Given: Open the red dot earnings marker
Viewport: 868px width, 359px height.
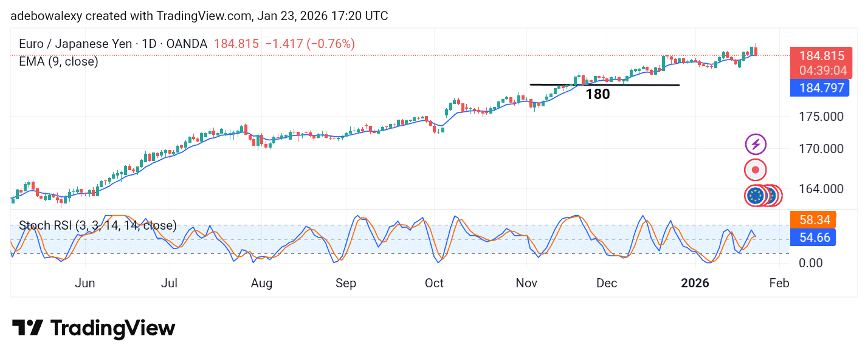Looking at the screenshot, I should [x=755, y=170].
